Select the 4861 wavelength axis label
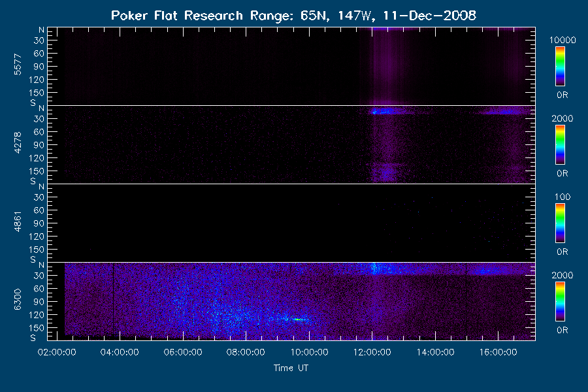Screen dimensions: 588x392 click(x=18, y=221)
